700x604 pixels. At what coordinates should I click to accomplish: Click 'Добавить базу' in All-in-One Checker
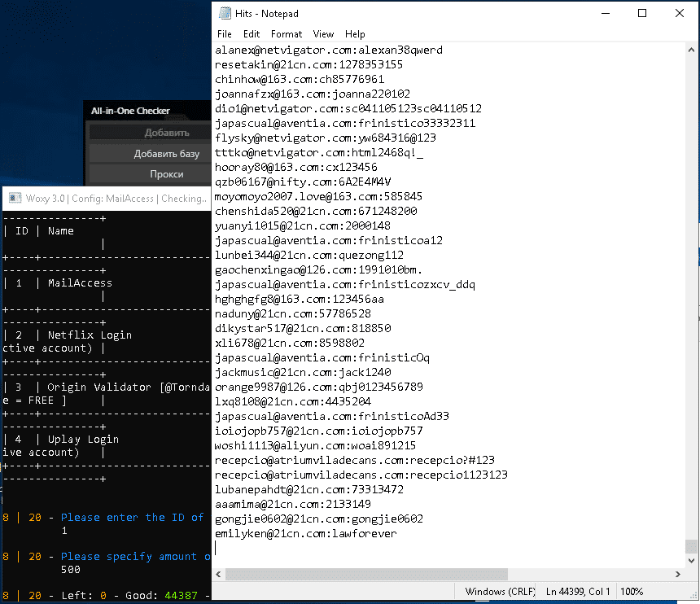[150, 154]
